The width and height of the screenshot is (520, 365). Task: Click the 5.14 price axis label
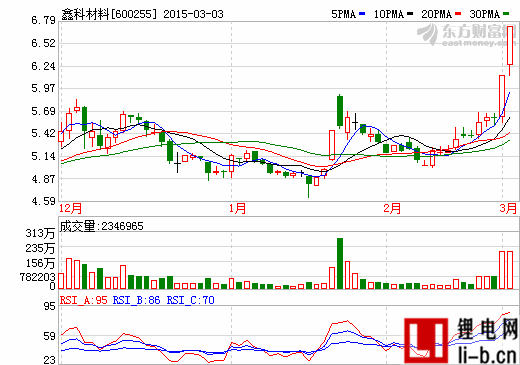tap(43, 156)
